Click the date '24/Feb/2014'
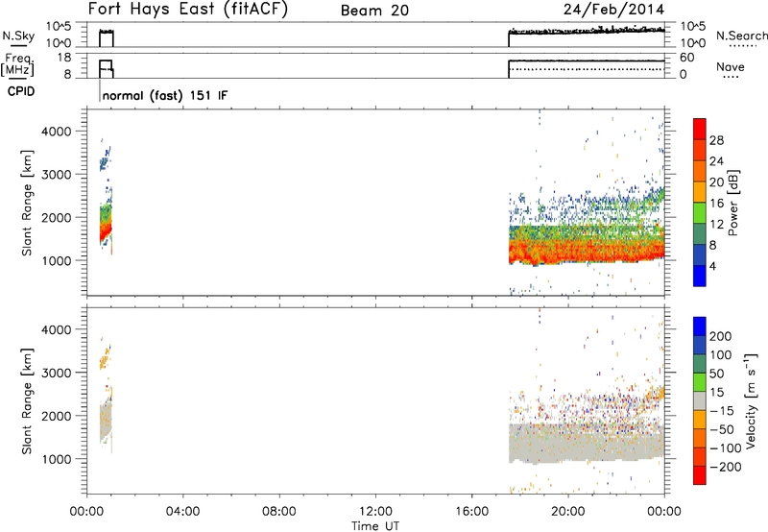768x532 pixels. (x=613, y=10)
